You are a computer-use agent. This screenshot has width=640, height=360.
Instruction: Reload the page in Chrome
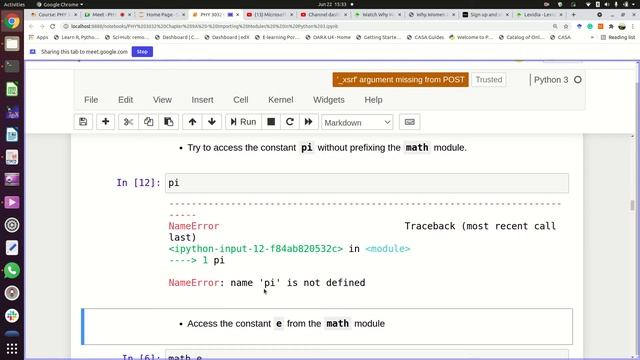pos(53,26)
